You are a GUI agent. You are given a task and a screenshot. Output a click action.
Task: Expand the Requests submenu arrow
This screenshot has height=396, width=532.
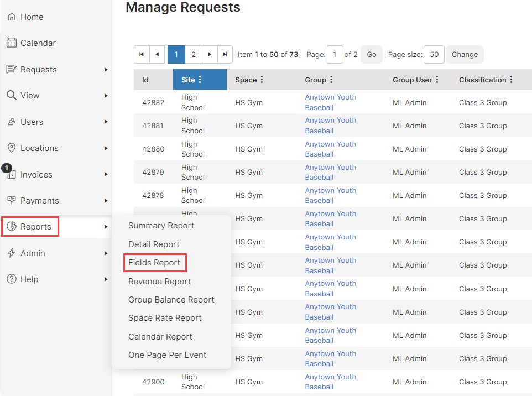click(106, 70)
